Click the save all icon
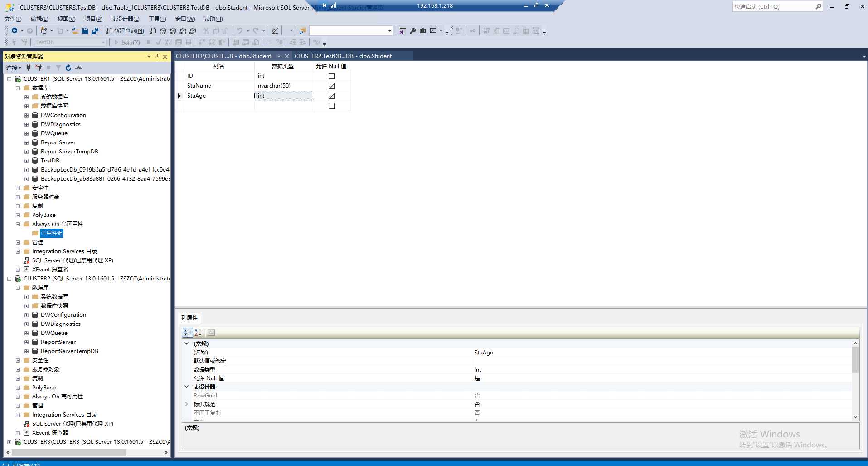868x466 pixels. (95, 31)
